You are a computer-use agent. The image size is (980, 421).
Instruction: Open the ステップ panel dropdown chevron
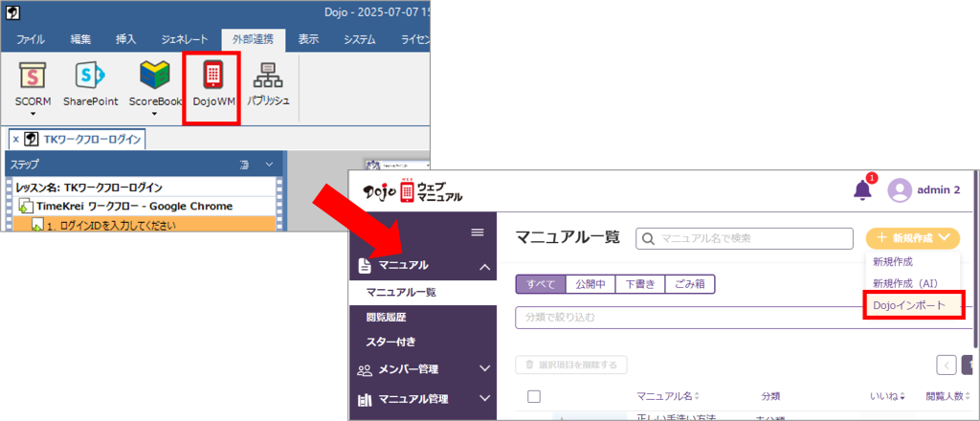point(269,165)
